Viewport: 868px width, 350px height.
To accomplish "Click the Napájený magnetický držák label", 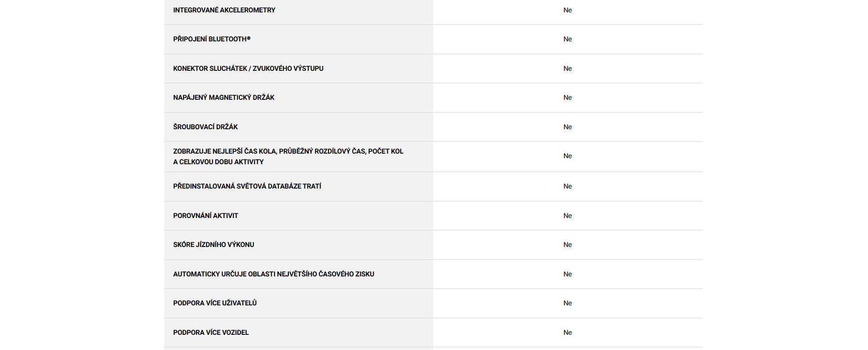I will (224, 98).
